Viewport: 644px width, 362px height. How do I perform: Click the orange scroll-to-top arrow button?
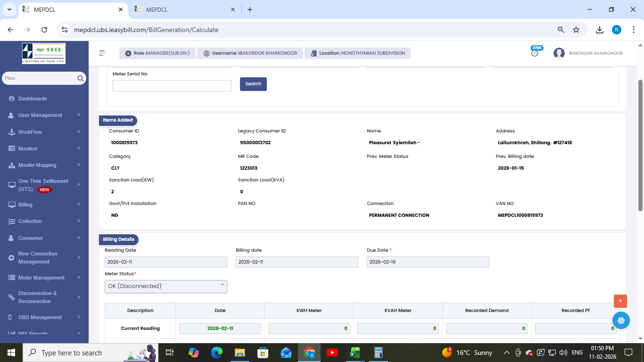pos(620,301)
